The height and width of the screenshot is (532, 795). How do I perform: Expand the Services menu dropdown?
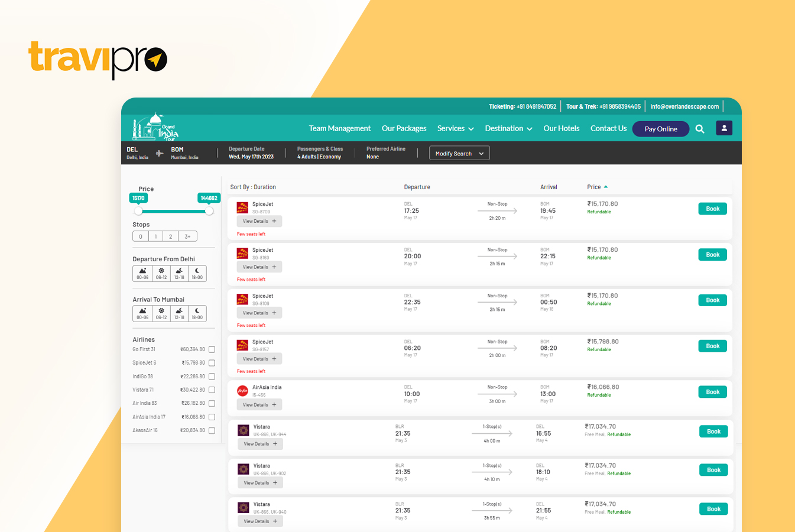pyautogui.click(x=455, y=128)
